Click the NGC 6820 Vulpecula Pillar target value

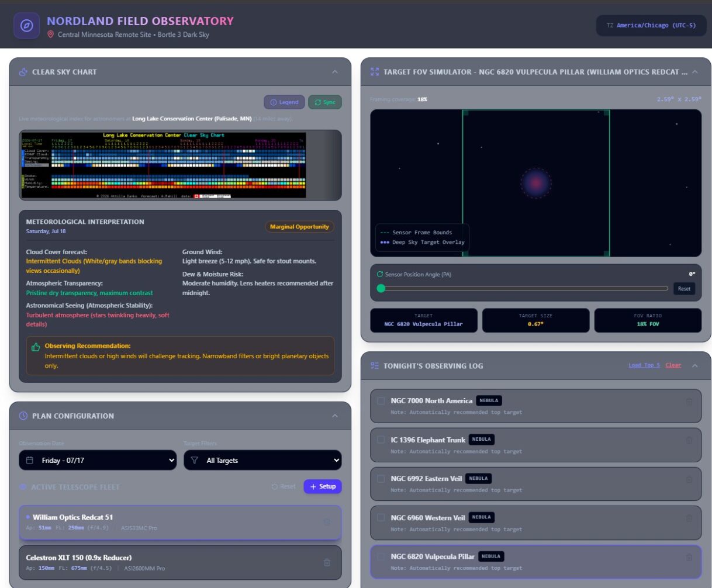(423, 324)
